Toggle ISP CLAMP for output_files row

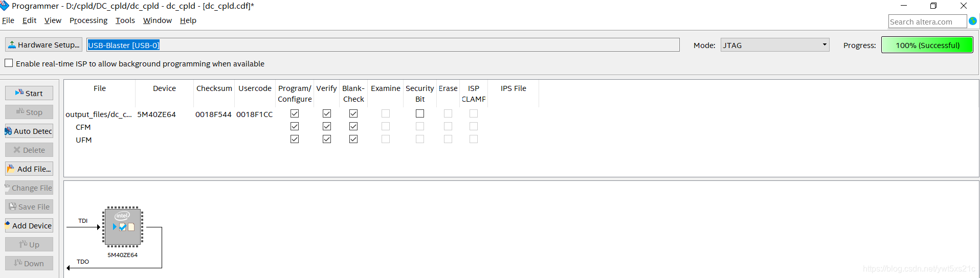474,113
